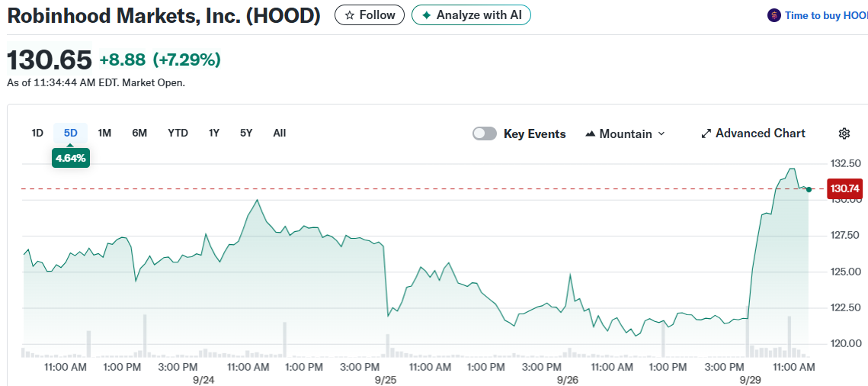Click the 127.50 axis label
The width and height of the screenshot is (868, 386).
pos(844,236)
